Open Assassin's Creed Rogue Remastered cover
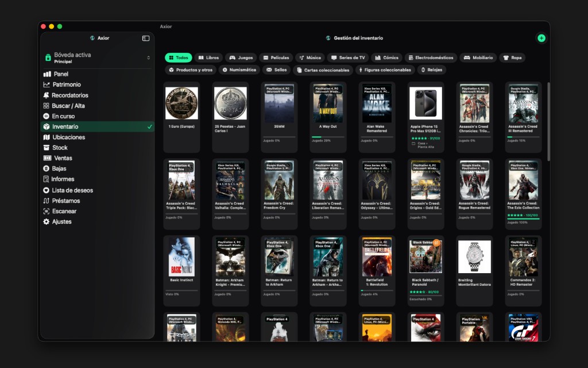588x368 pixels. pyautogui.click(x=474, y=180)
